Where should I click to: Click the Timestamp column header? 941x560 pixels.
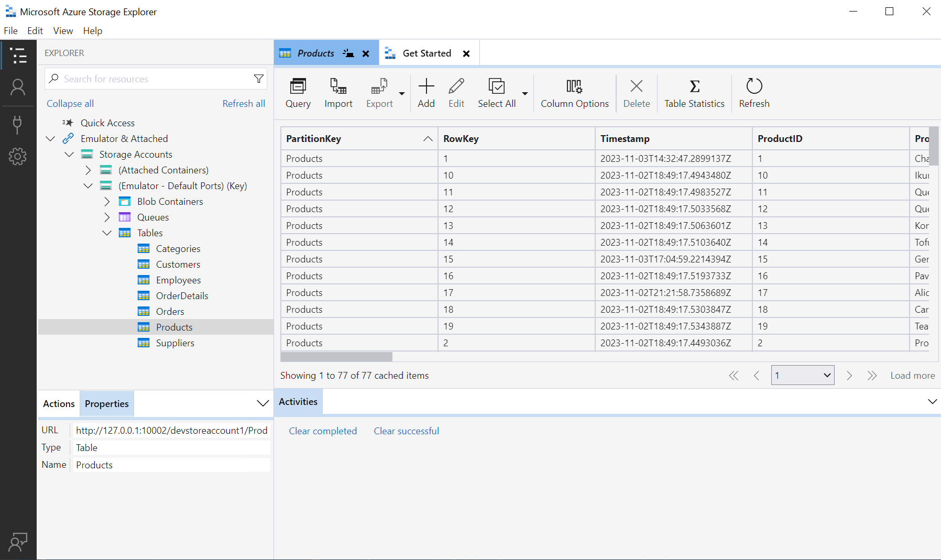point(673,138)
